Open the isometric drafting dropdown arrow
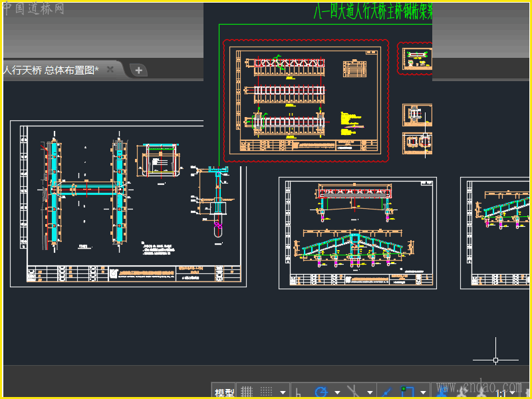Viewport: 532px width, 399px height. coord(370,393)
